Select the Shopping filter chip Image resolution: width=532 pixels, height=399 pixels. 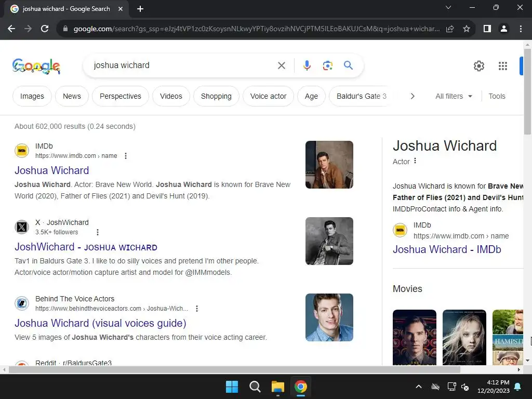216,96
